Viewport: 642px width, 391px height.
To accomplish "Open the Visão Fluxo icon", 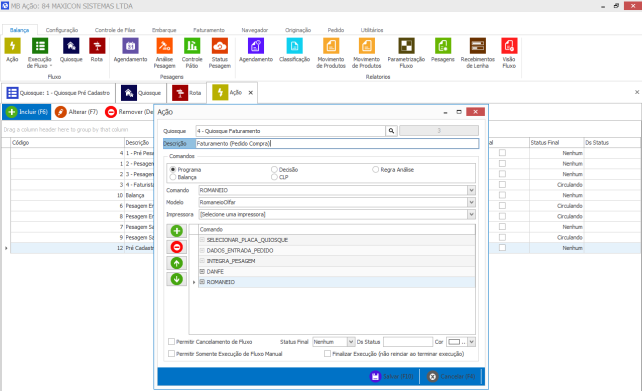I will pos(509,53).
